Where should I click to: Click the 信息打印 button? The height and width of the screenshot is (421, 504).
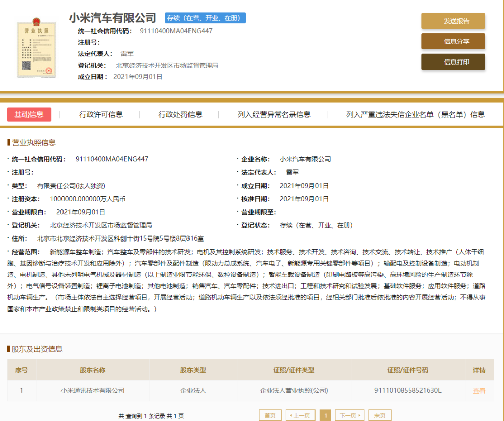coord(453,62)
